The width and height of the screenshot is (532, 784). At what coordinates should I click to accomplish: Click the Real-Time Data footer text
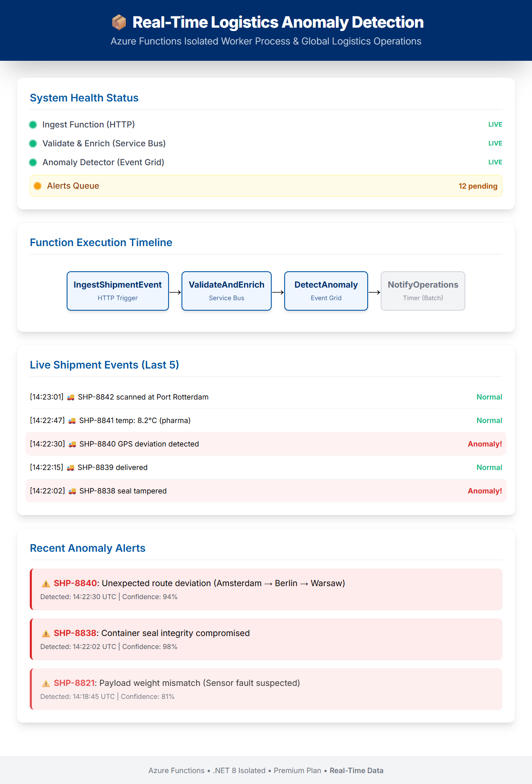[356, 771]
